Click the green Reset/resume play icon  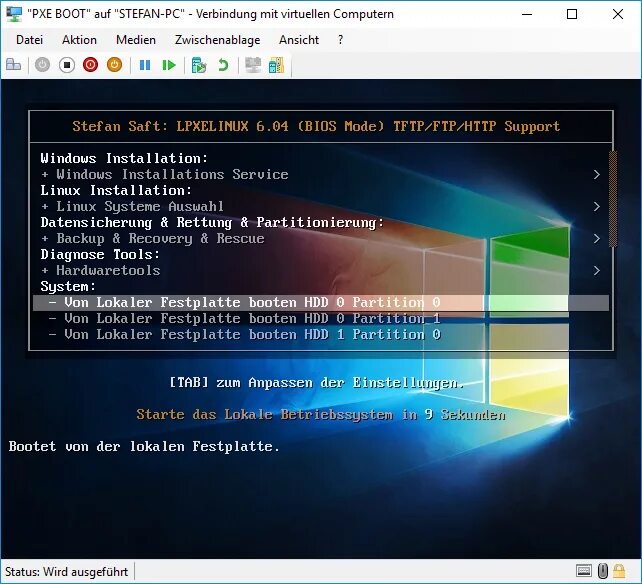(169, 65)
